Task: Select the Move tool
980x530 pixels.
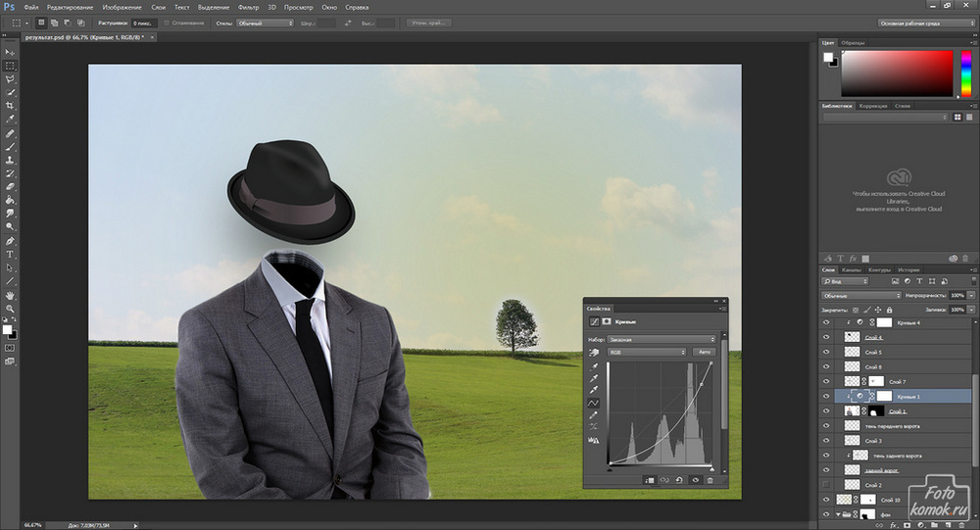Action: [x=11, y=51]
